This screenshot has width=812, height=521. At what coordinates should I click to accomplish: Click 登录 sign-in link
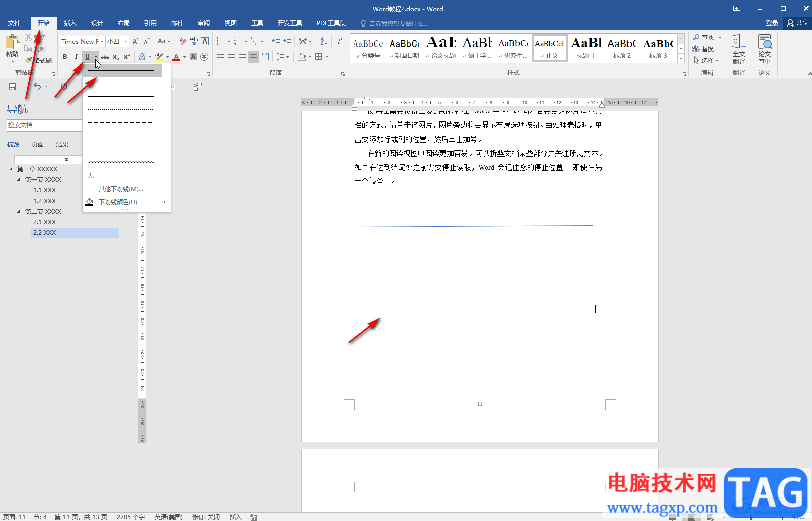click(x=772, y=23)
